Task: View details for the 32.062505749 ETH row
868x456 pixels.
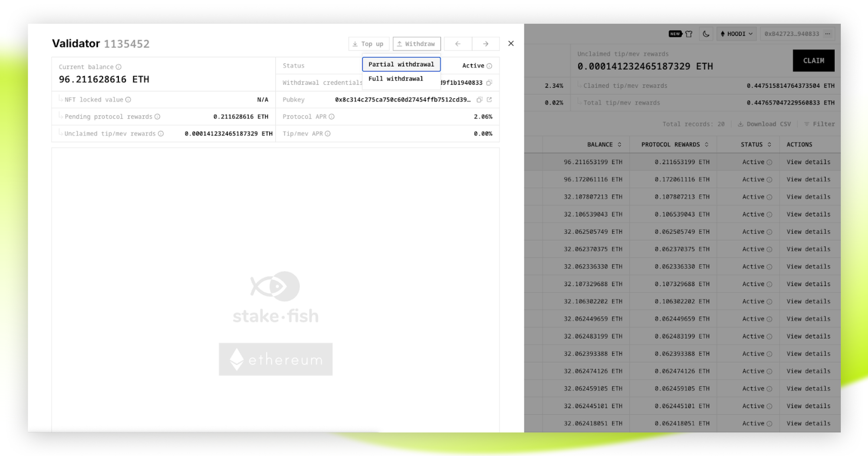Action: [809, 232]
